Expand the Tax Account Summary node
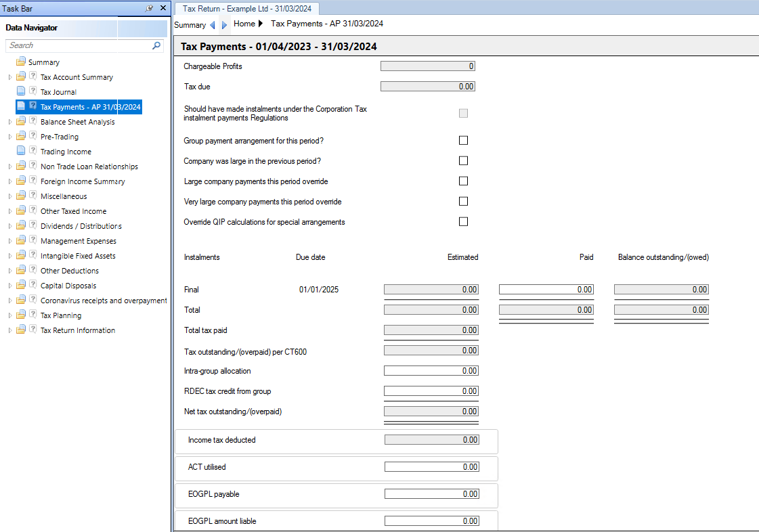759x532 pixels. point(10,77)
